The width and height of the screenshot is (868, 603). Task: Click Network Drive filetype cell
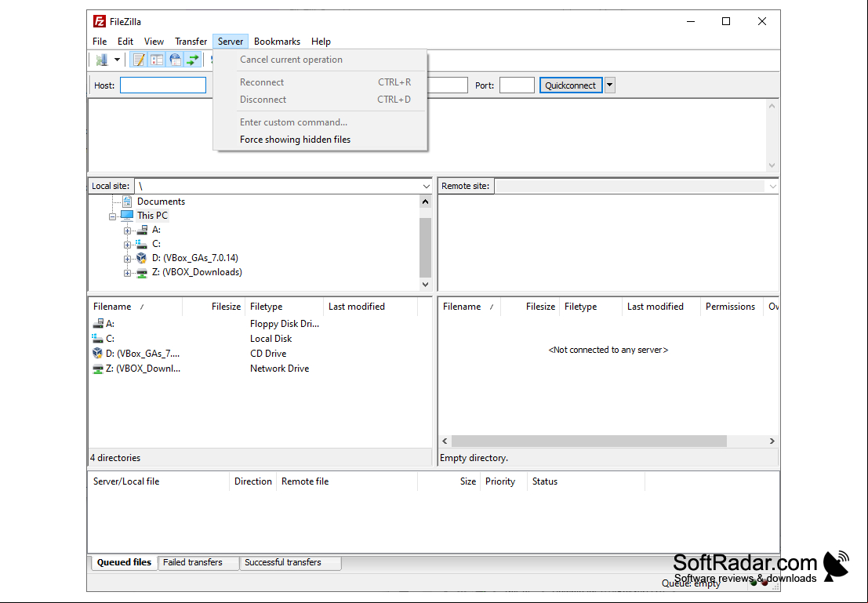[280, 369]
